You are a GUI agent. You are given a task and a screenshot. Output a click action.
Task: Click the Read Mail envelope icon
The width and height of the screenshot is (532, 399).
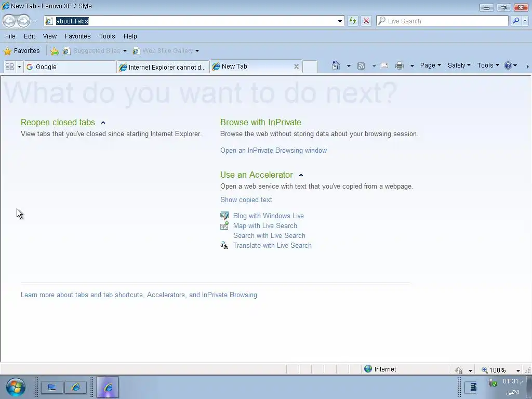click(384, 66)
